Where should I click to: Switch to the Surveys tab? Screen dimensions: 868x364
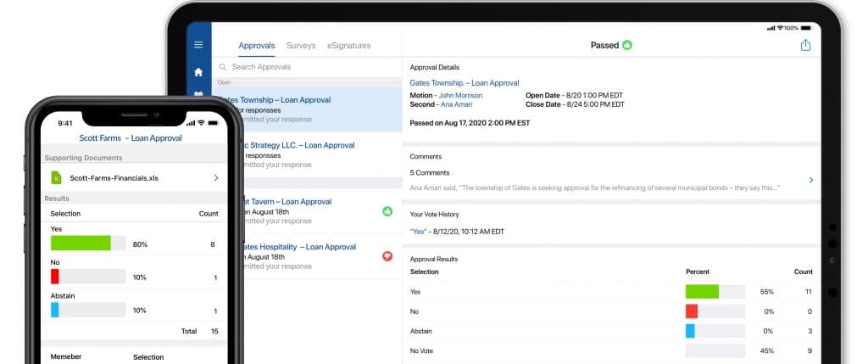(x=301, y=45)
